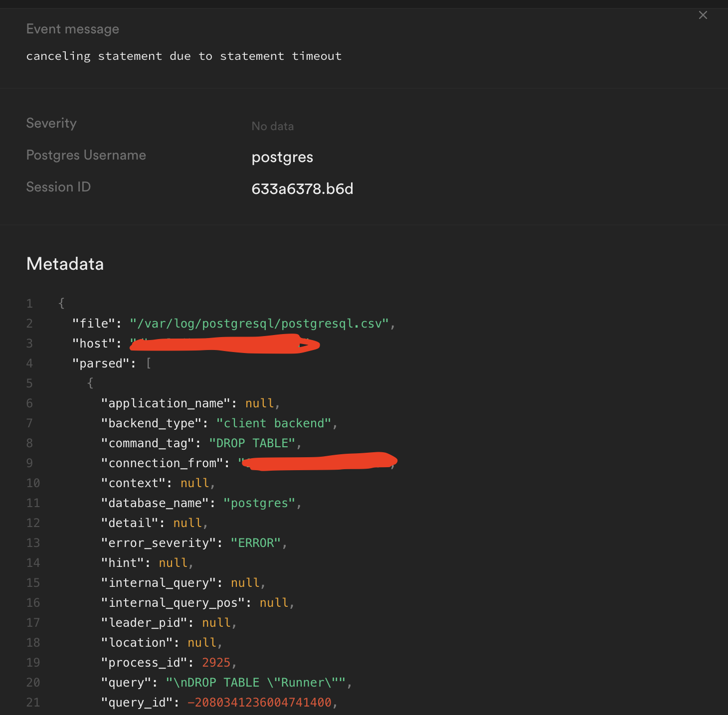Click the root opening brace on line 1
728x715 pixels.
point(61,303)
